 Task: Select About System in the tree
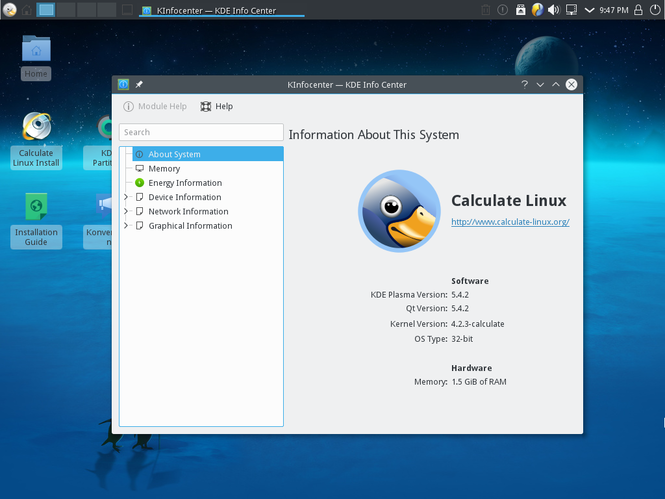pos(208,154)
